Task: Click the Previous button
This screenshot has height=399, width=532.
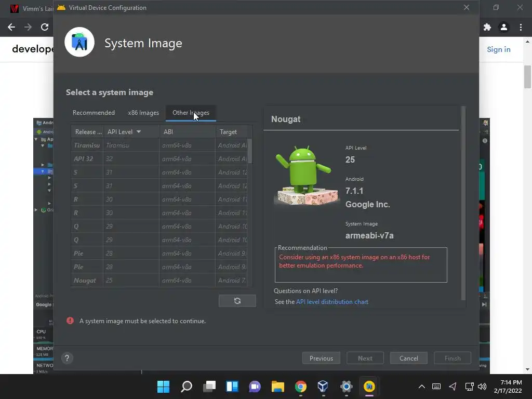Action: (x=321, y=358)
